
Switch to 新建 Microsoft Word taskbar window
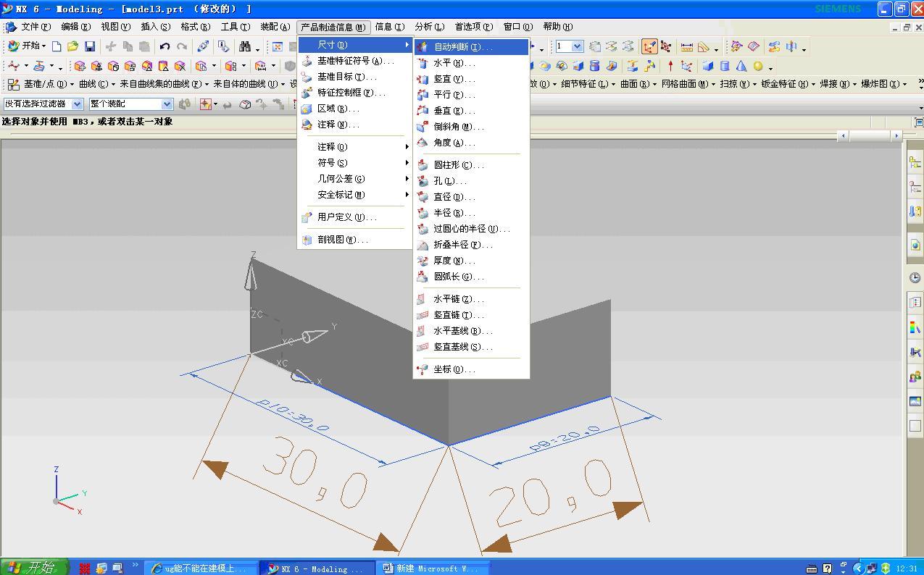(433, 568)
